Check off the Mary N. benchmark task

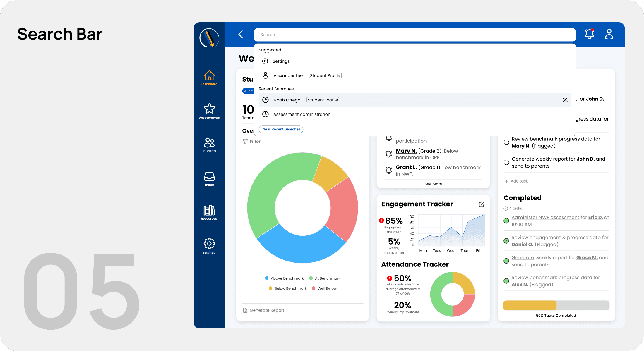point(506,142)
